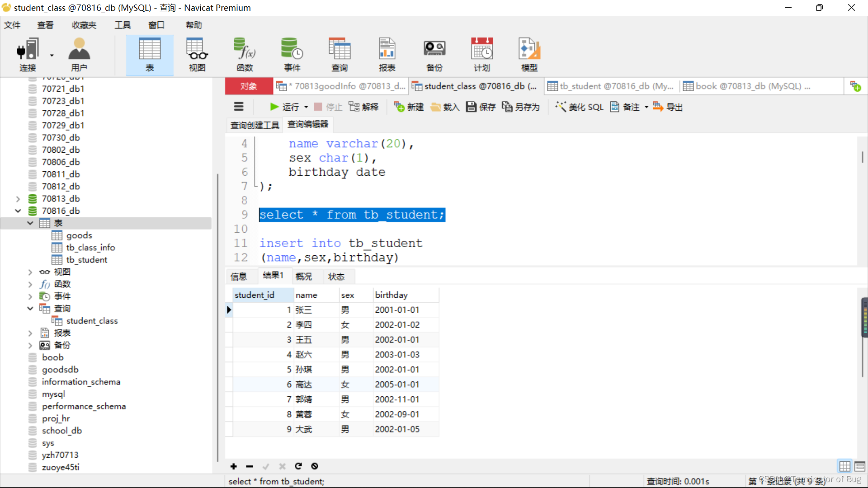The height and width of the screenshot is (488, 868).
Task: Switch to form view icon
Action: pos(860,466)
